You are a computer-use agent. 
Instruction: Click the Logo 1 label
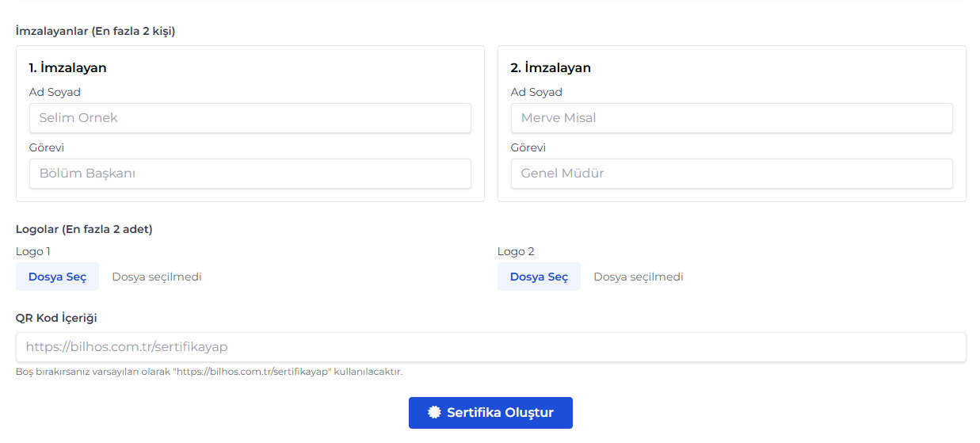pos(33,251)
